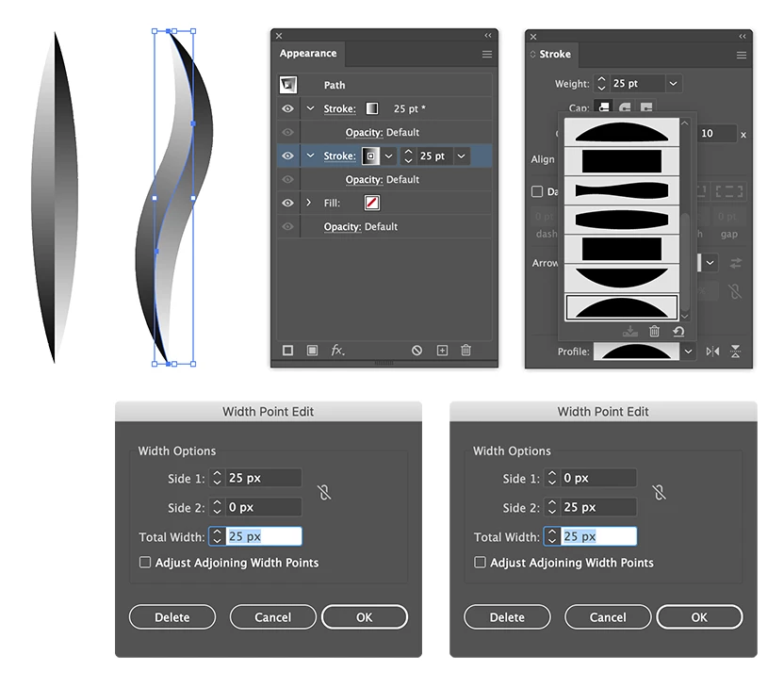
Task: Choose the uniform rectangle profile second in list
Action: pos(622,161)
